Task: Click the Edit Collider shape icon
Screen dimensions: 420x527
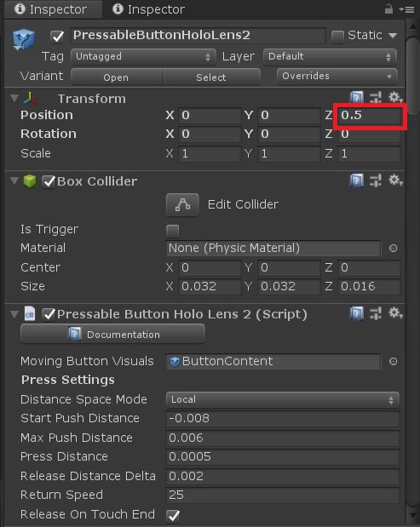Action: point(182,204)
